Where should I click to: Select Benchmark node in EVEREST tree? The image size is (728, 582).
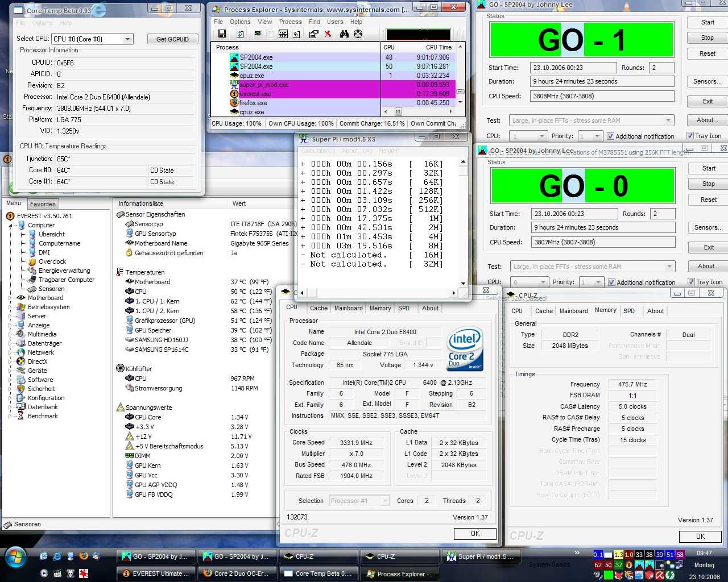click(43, 416)
